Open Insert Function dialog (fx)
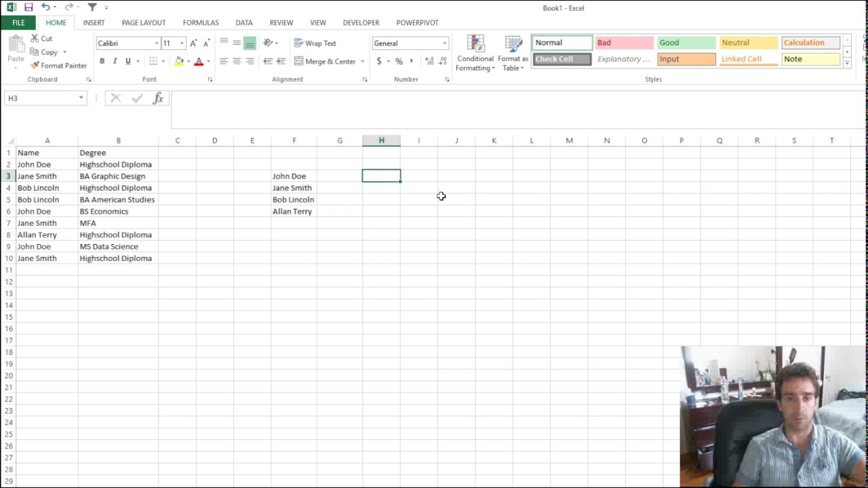The image size is (868, 488). [x=158, y=98]
